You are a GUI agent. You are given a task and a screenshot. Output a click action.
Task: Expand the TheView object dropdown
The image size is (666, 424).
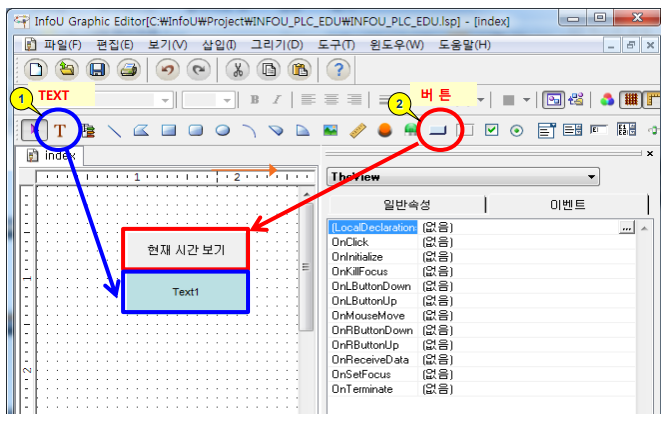[x=591, y=177]
